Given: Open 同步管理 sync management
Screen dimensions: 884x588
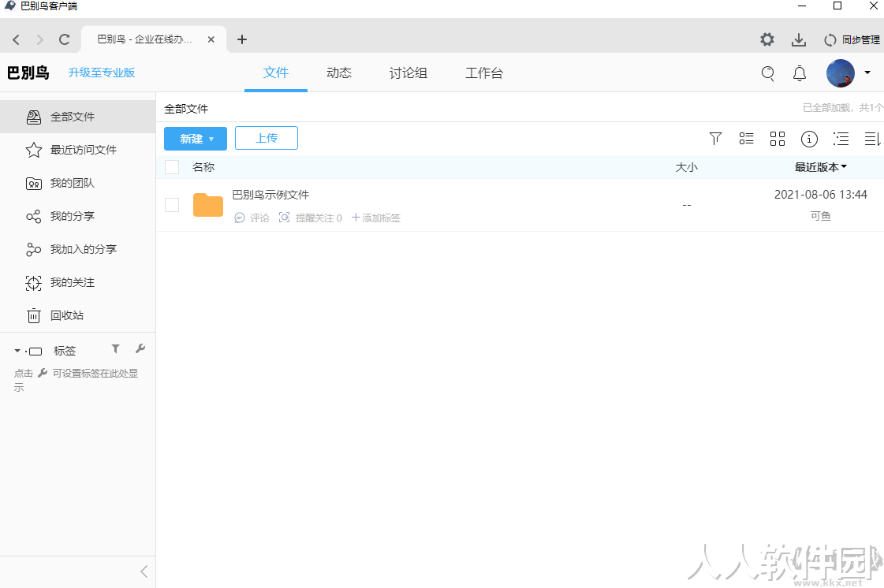Looking at the screenshot, I should click(x=852, y=39).
